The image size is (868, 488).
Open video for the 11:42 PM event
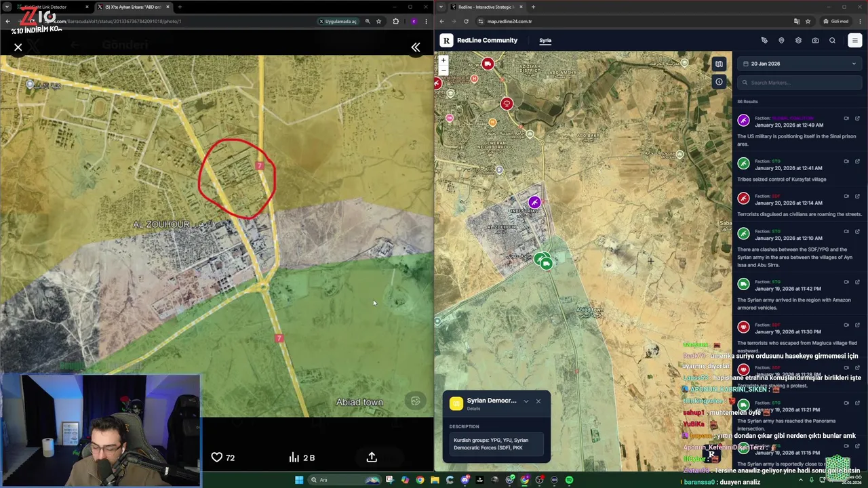846,282
